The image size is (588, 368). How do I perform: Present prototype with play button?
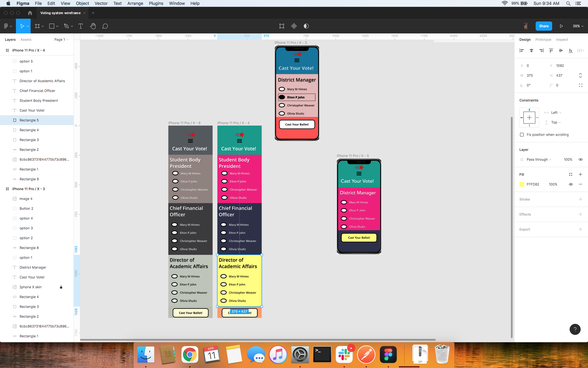(x=561, y=26)
